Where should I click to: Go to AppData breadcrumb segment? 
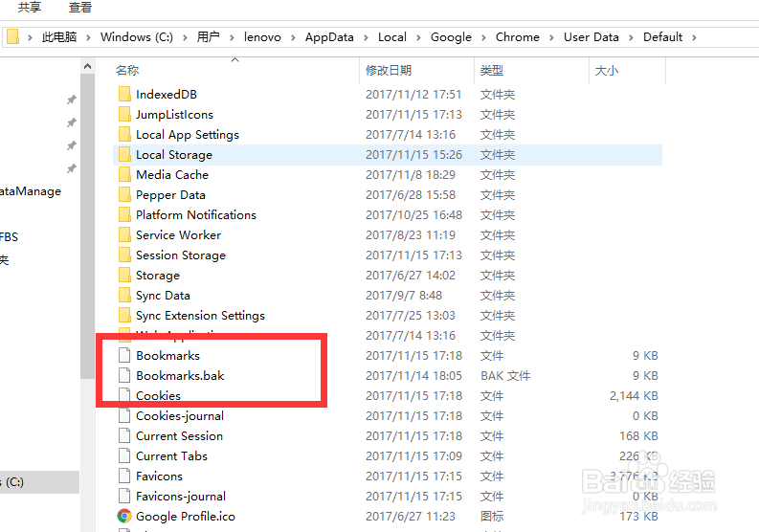coord(329,37)
